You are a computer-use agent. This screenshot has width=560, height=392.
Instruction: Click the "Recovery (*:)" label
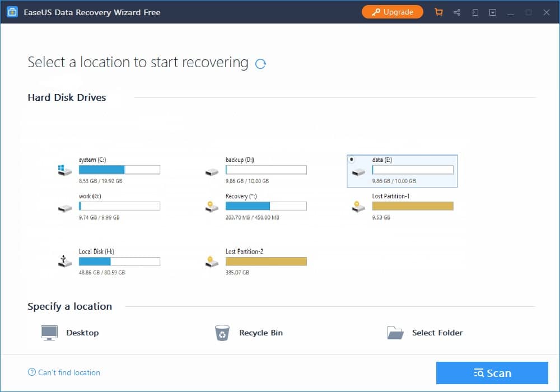pyautogui.click(x=241, y=196)
